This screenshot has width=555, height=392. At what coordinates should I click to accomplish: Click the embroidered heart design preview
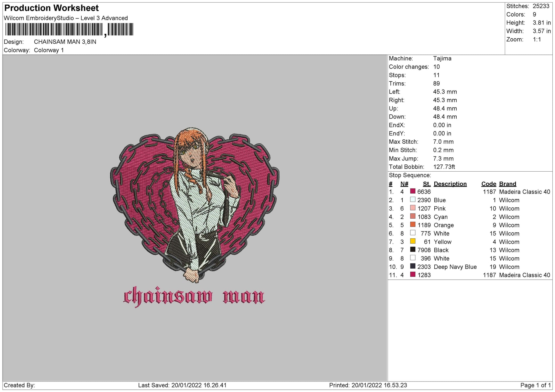[x=195, y=205]
